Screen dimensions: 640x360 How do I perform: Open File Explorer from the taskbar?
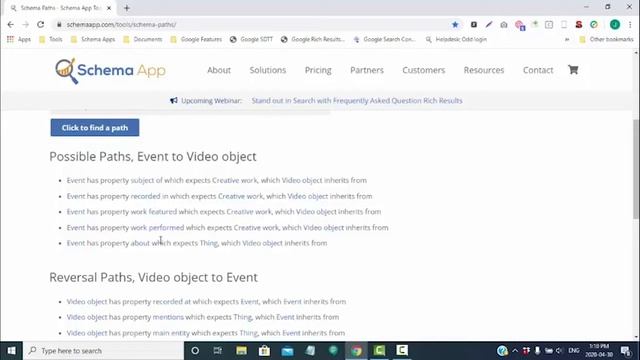pyautogui.click(x=241, y=351)
